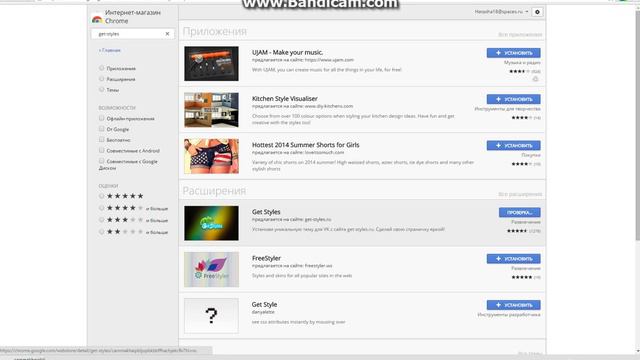
Task: Click FreeStyler star rating
Action: pos(522,277)
